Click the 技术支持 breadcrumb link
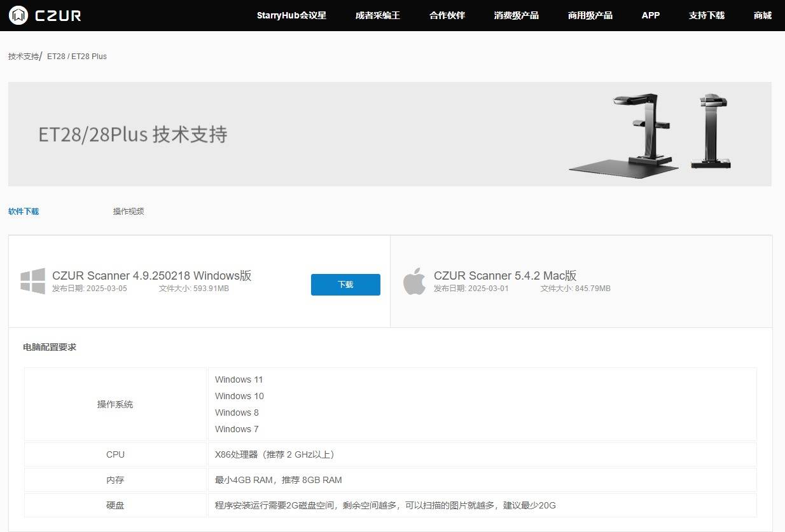 point(24,57)
